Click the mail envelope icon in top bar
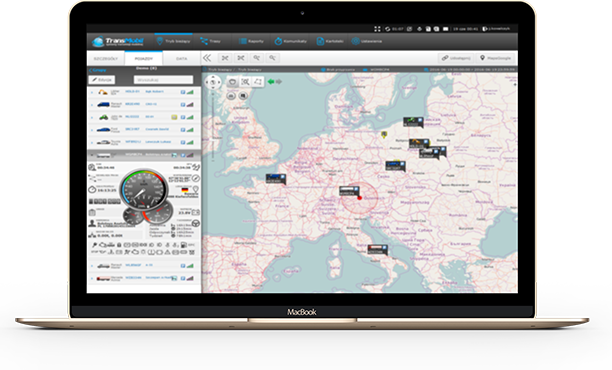Viewport: 612px width, 370px height. click(446, 29)
